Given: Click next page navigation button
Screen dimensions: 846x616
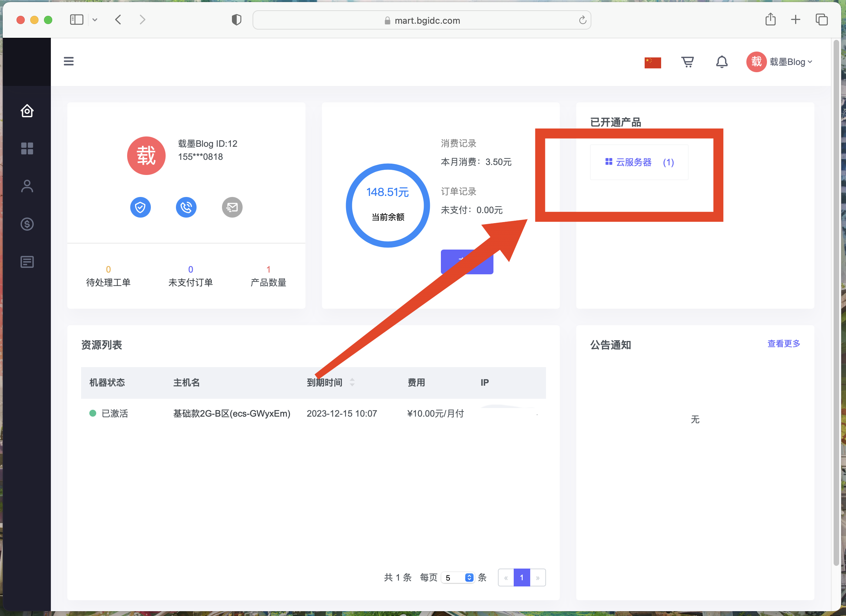Looking at the screenshot, I should 538,577.
